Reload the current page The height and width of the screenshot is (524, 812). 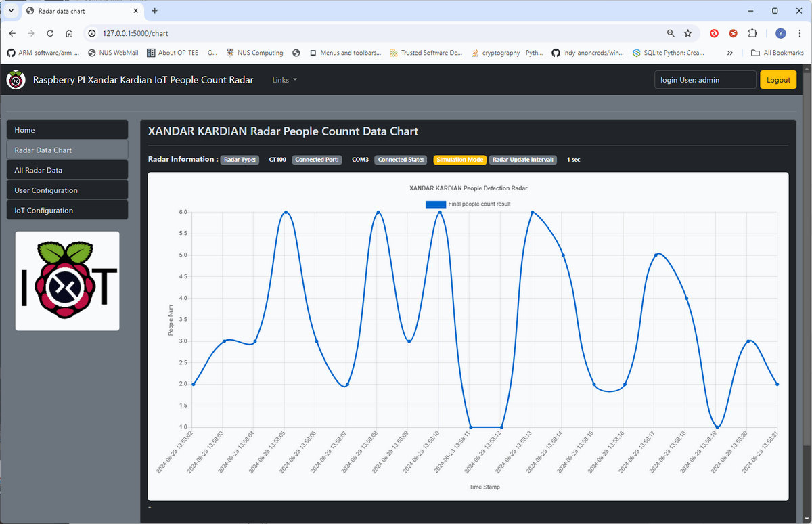coord(50,33)
